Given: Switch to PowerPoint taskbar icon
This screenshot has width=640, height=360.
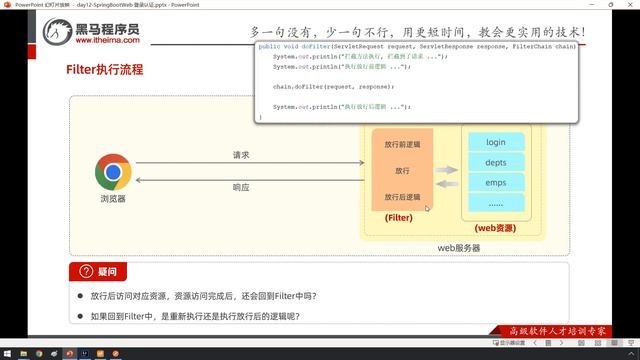Looking at the screenshot, I should pos(70,353).
